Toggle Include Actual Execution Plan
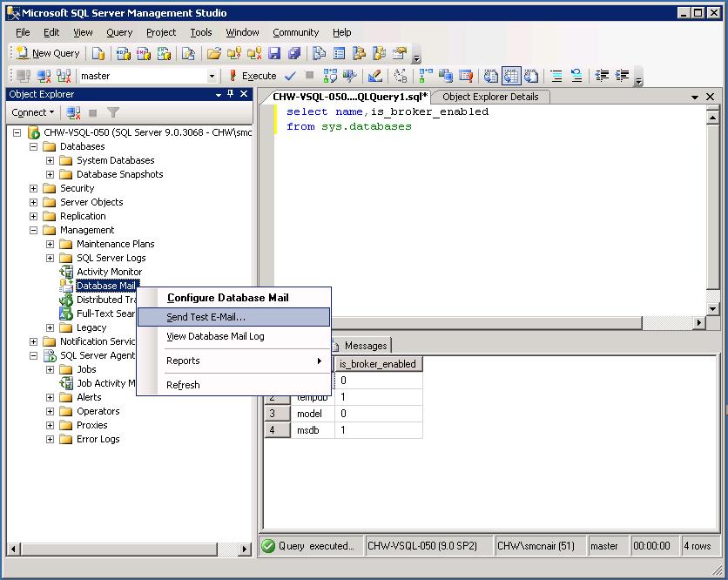The image size is (728, 580). coord(426,76)
